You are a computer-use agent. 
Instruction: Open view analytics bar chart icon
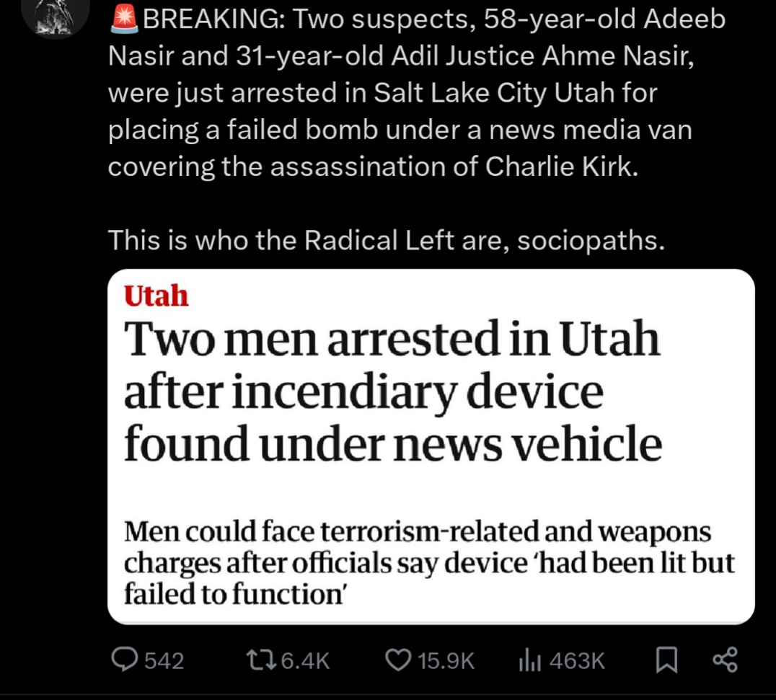(529, 660)
